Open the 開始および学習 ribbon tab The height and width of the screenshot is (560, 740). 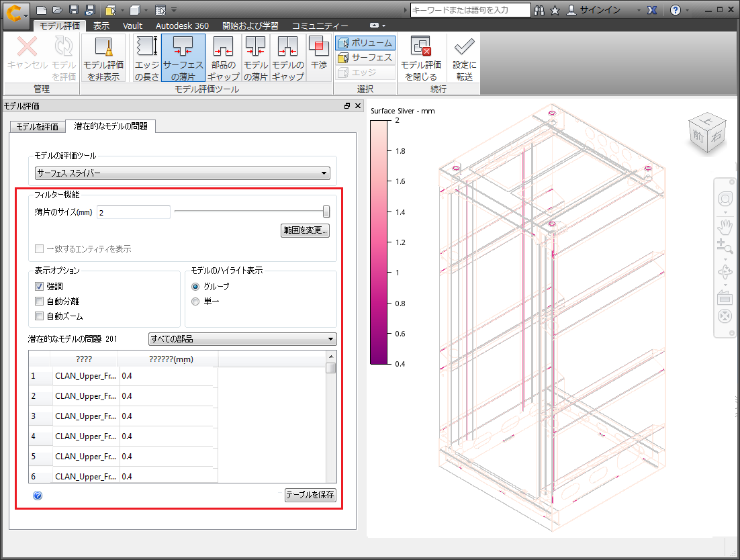coord(250,26)
